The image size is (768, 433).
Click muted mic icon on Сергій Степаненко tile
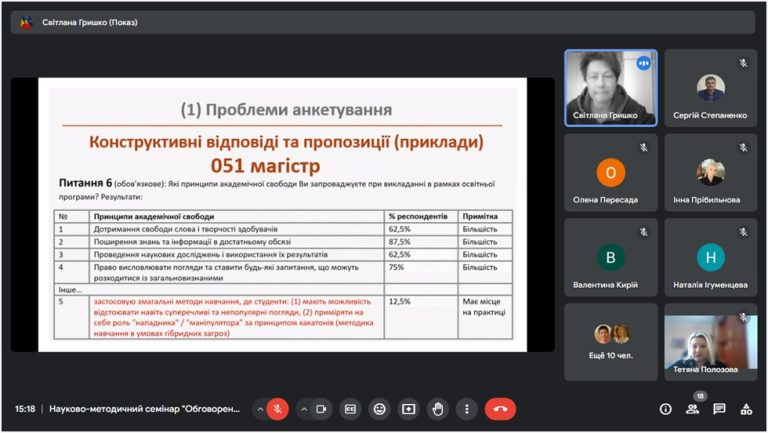[743, 63]
